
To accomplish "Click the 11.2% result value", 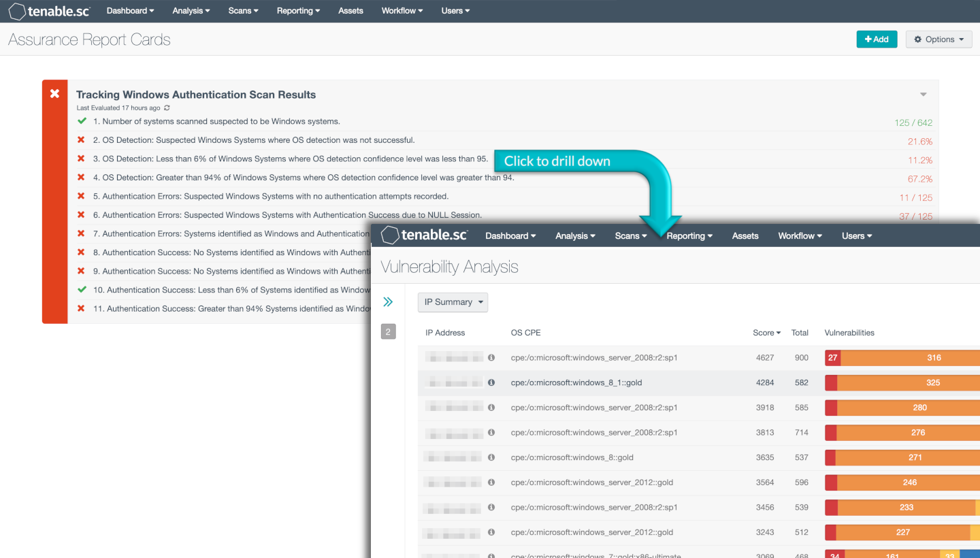I will point(920,161).
